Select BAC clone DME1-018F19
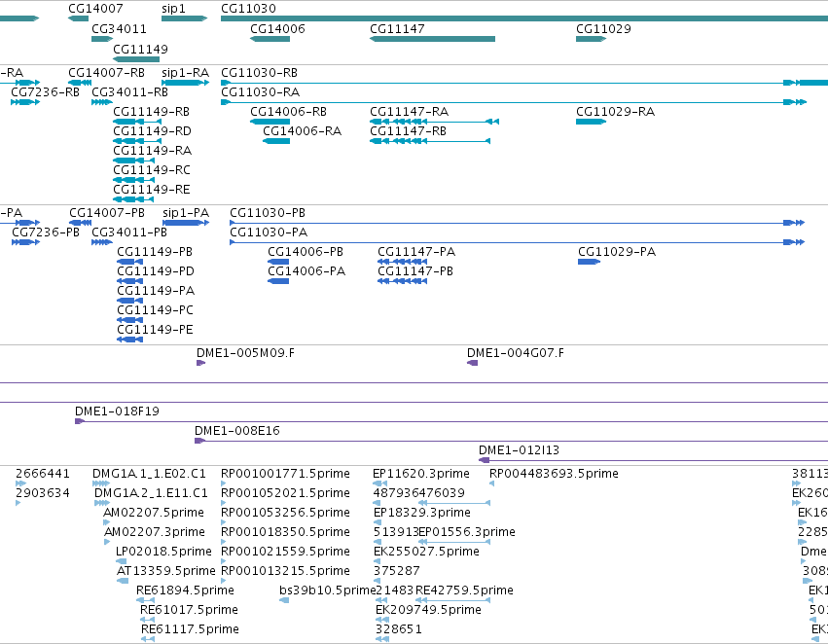828x644 pixels. tap(451, 421)
